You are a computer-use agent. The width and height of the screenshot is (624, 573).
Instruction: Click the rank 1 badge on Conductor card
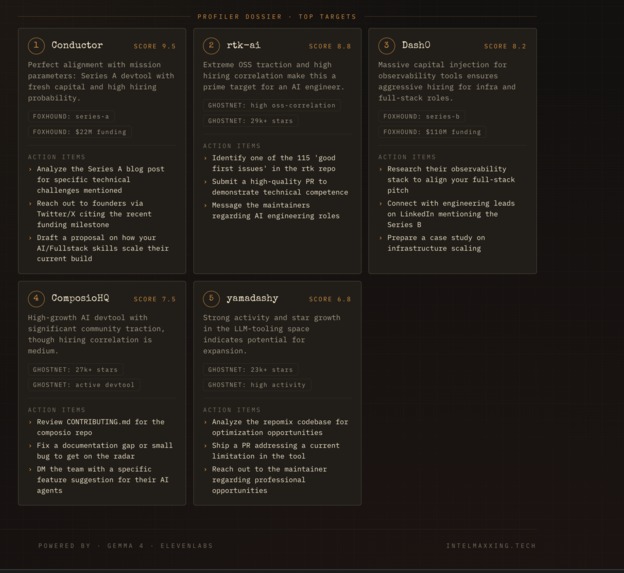tap(36, 45)
